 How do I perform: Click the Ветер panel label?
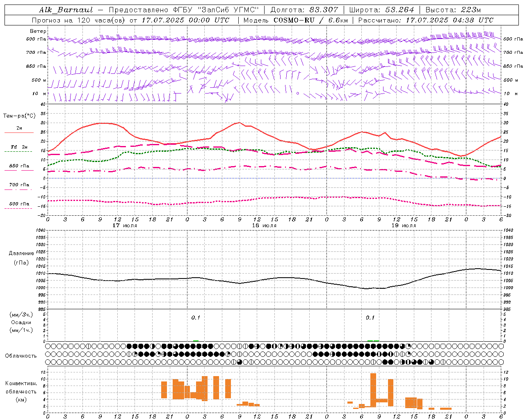(38, 31)
